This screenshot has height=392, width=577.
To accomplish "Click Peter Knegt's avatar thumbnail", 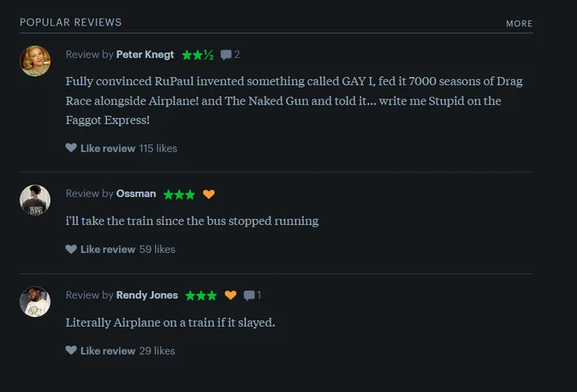I will 35,61.
